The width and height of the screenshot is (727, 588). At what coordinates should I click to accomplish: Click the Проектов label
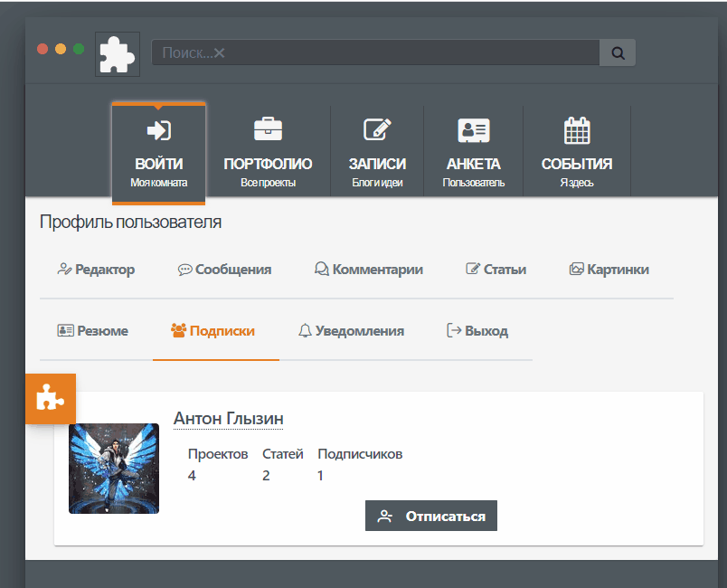click(x=218, y=454)
